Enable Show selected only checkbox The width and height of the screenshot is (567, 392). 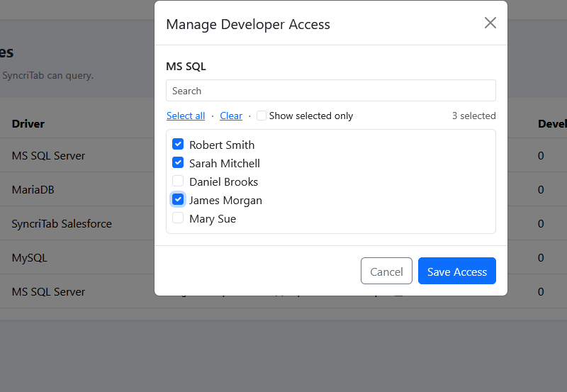pyautogui.click(x=262, y=116)
